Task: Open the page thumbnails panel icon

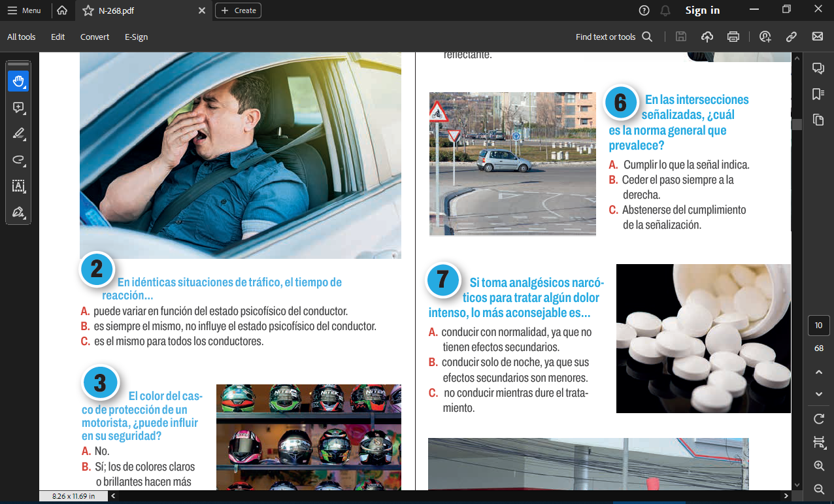Action: (x=818, y=120)
